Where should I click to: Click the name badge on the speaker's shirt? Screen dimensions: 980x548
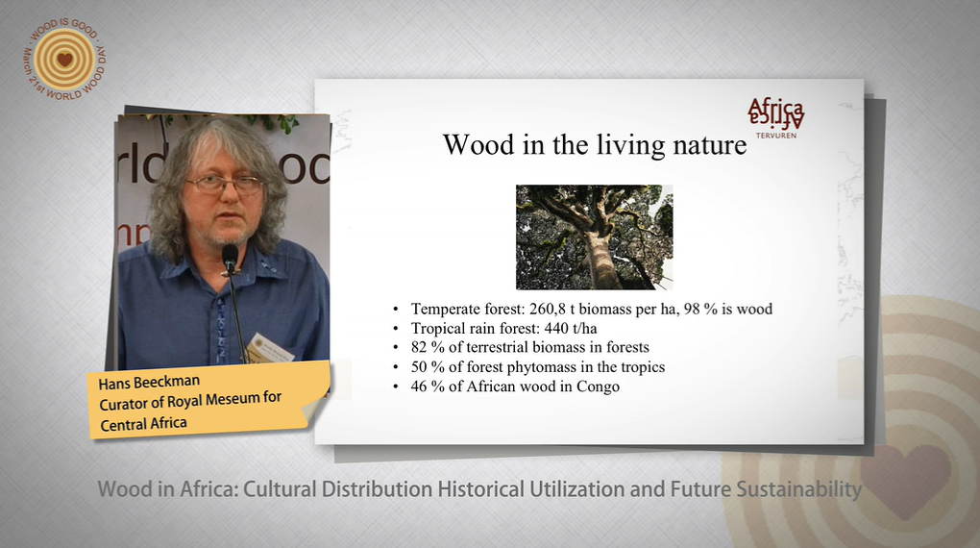[x=270, y=348]
